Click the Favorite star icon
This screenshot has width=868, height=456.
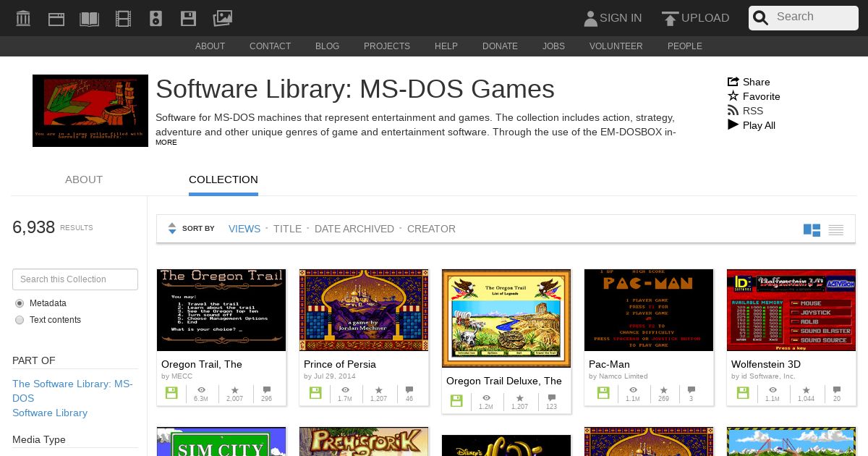(x=733, y=96)
